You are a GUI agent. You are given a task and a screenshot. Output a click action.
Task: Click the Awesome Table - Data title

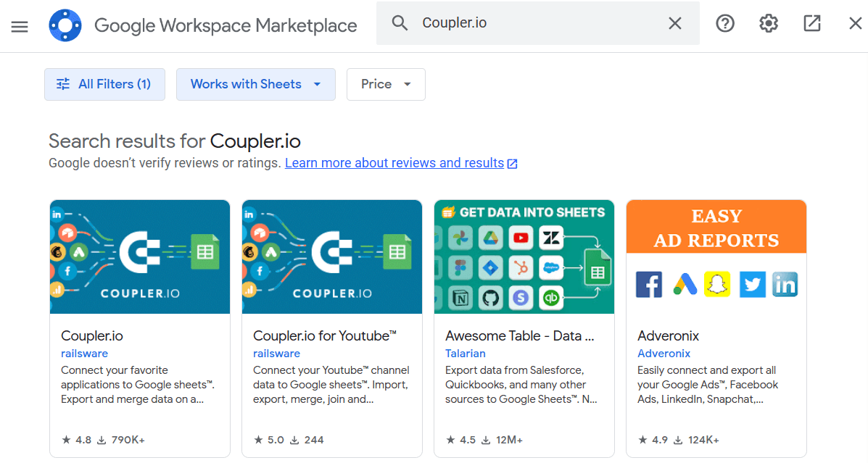click(519, 335)
